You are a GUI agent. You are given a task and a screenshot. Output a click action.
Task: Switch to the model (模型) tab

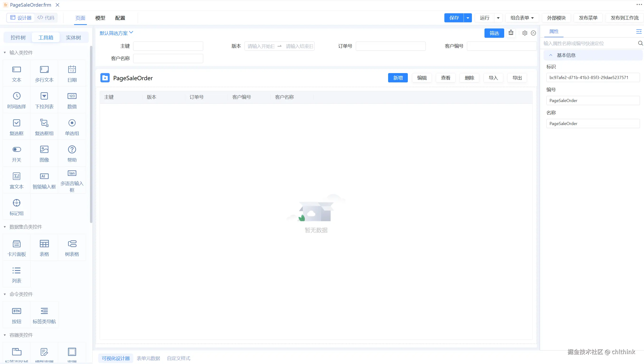(x=100, y=18)
